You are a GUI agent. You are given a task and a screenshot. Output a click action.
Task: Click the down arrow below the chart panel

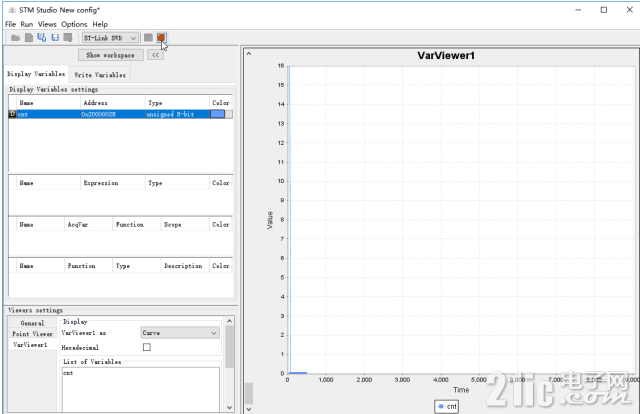[x=249, y=409]
